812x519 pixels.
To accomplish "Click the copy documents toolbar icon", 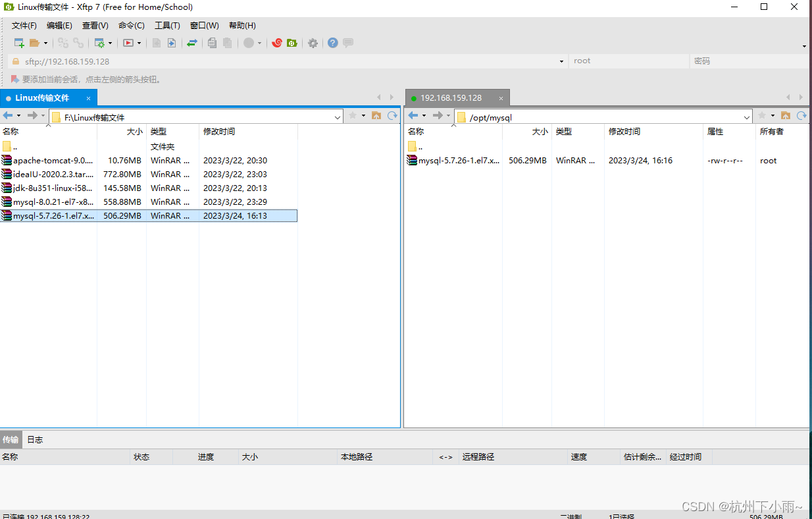I will [x=212, y=43].
